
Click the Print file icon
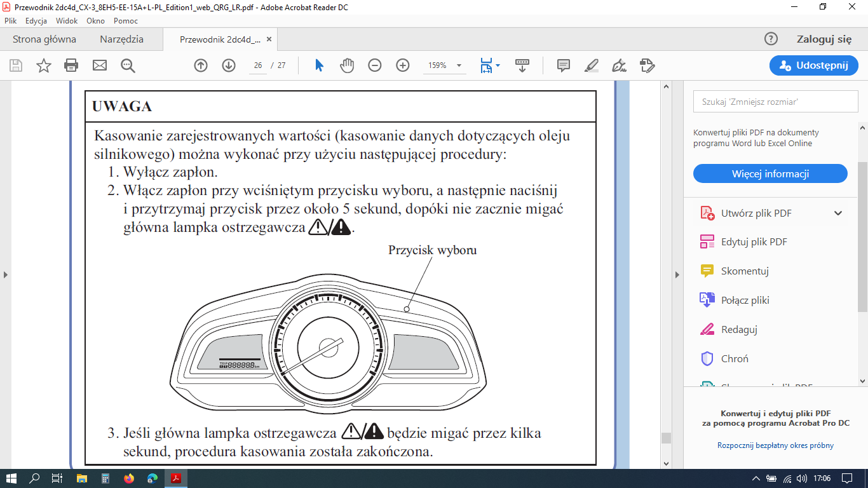click(x=71, y=65)
